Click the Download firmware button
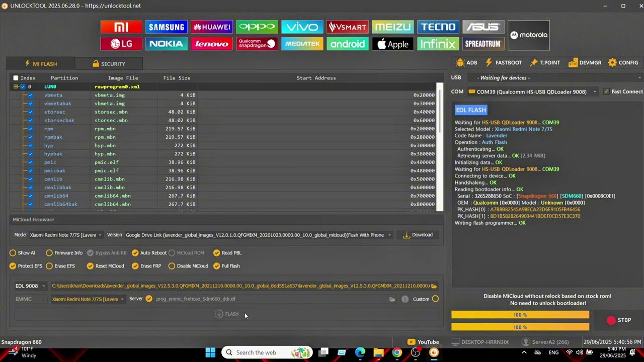Image resolution: width=644 pixels, height=362 pixels. pos(418,235)
